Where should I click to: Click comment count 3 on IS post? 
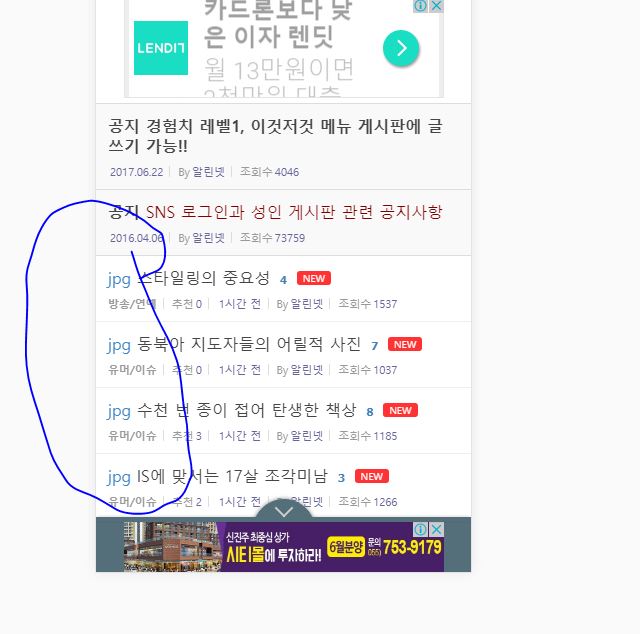click(x=341, y=478)
